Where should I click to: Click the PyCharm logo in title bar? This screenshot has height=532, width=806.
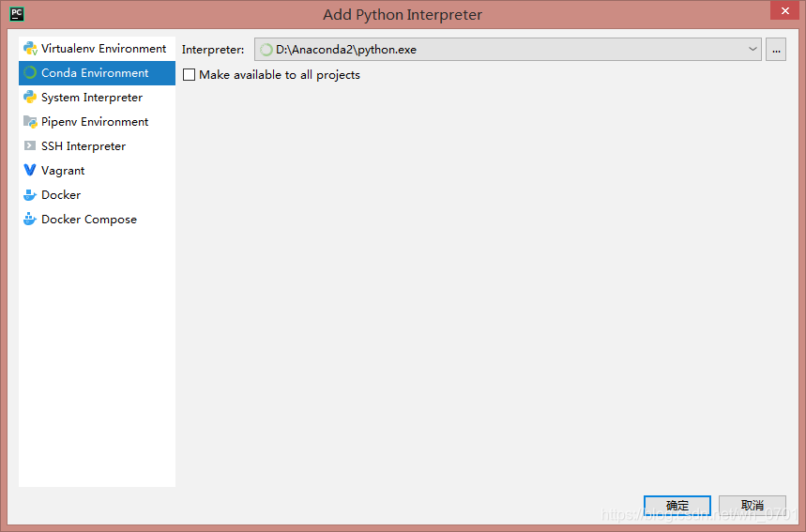(17, 14)
